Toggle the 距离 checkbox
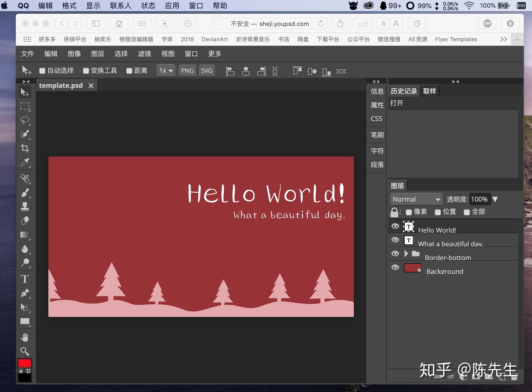 129,71
